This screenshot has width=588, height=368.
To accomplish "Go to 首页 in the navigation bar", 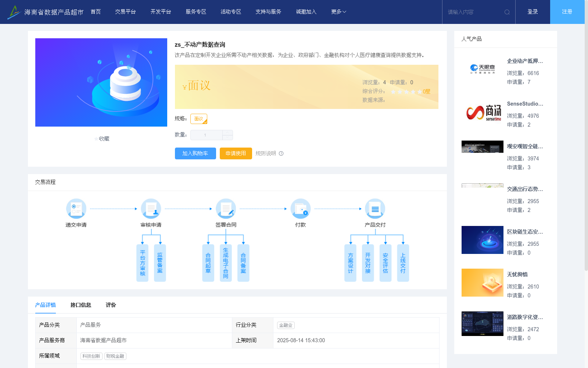I will pos(96,12).
